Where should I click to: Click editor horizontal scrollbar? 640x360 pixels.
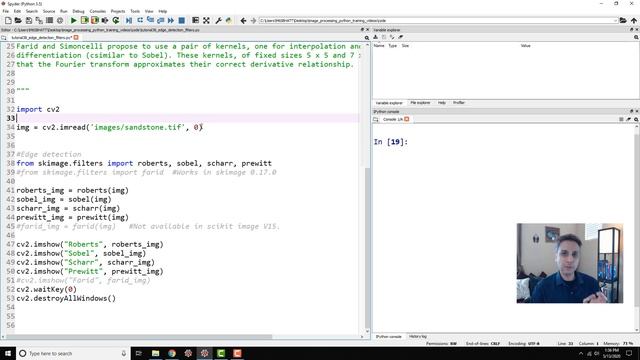[139, 337]
